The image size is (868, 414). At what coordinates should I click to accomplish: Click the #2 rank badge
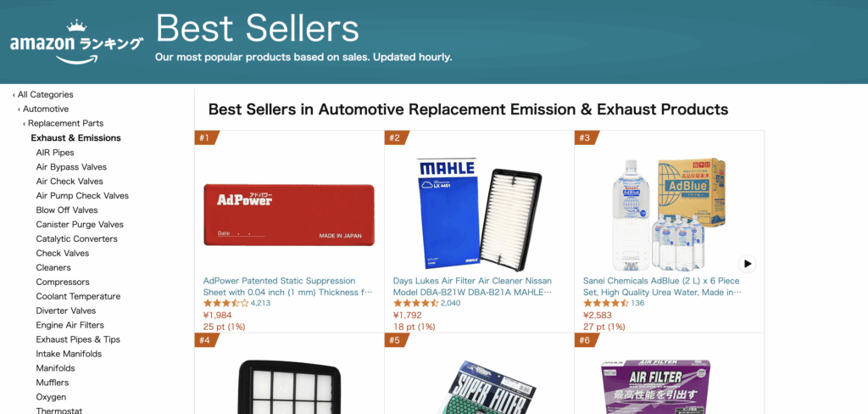(396, 137)
